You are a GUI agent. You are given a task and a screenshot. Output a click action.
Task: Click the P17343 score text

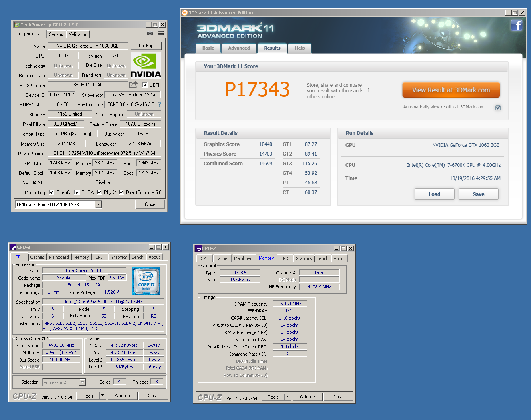click(x=257, y=90)
